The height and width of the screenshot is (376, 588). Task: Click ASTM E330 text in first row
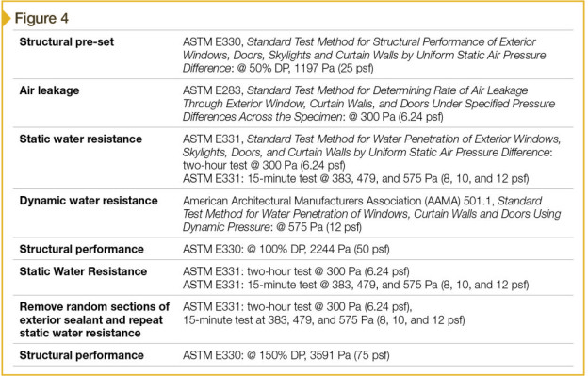click(x=213, y=41)
